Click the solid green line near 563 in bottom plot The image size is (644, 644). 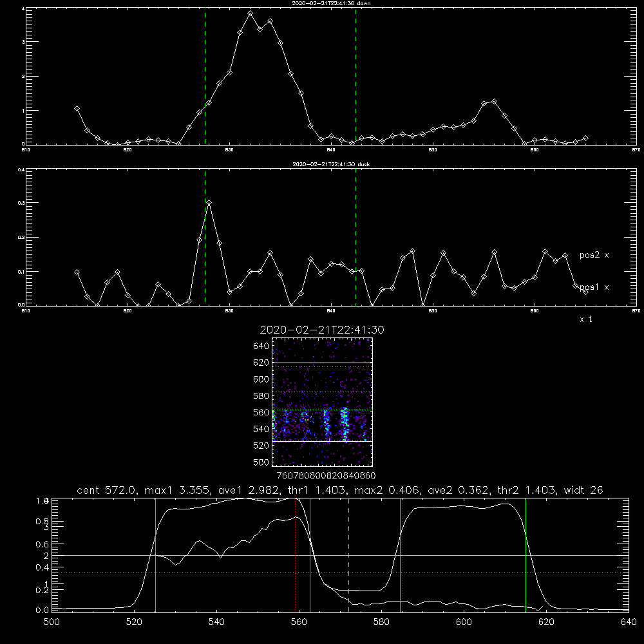tap(310, 555)
